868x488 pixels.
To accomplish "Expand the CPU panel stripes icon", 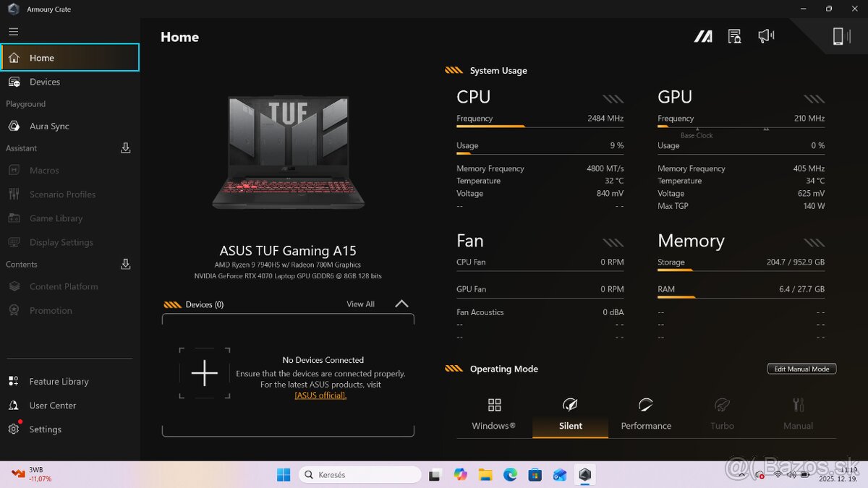I will point(613,98).
